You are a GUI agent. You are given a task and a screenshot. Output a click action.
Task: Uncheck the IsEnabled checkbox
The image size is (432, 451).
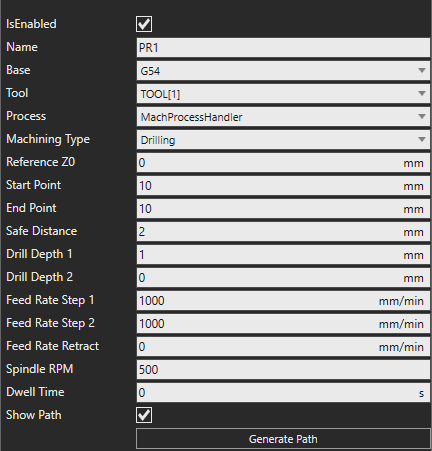coord(144,24)
